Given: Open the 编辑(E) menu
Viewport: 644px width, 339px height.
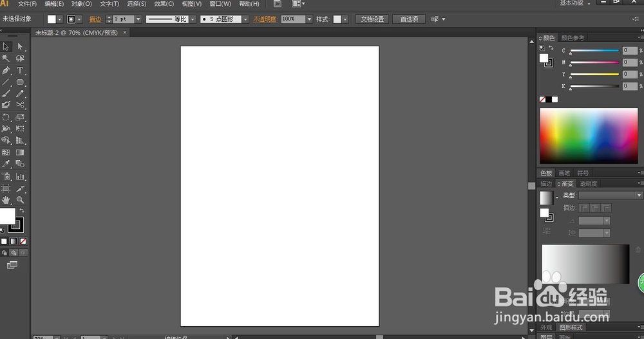Looking at the screenshot, I should pyautogui.click(x=54, y=4).
